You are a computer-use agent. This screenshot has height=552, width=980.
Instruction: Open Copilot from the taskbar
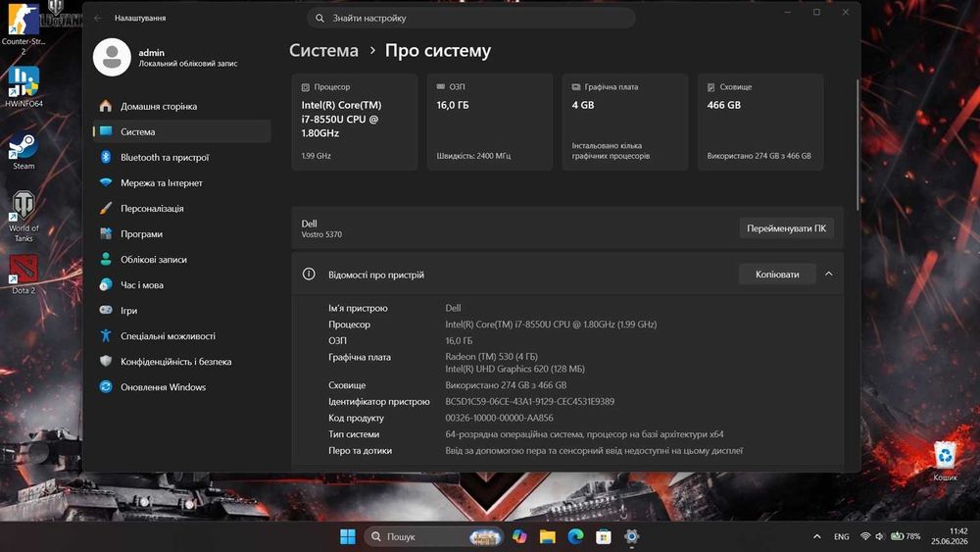pos(519,536)
